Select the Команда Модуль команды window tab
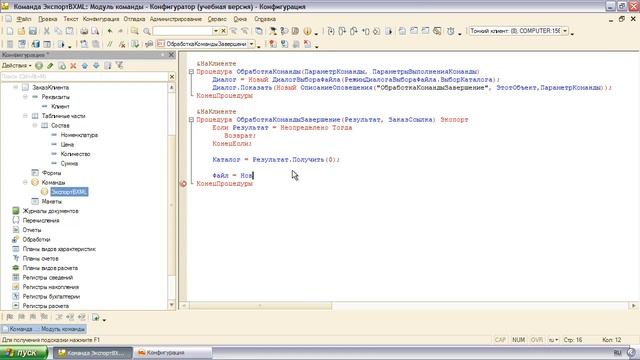The height and width of the screenshot is (360, 640). (44, 329)
